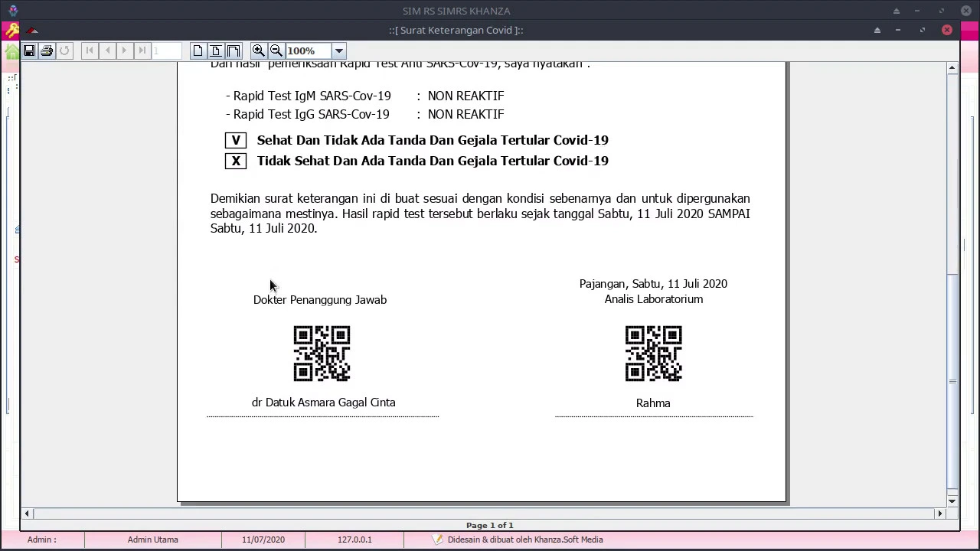Click horizontal scrollbar right arrow
This screenshot has width=980, height=551.
pyautogui.click(x=940, y=514)
